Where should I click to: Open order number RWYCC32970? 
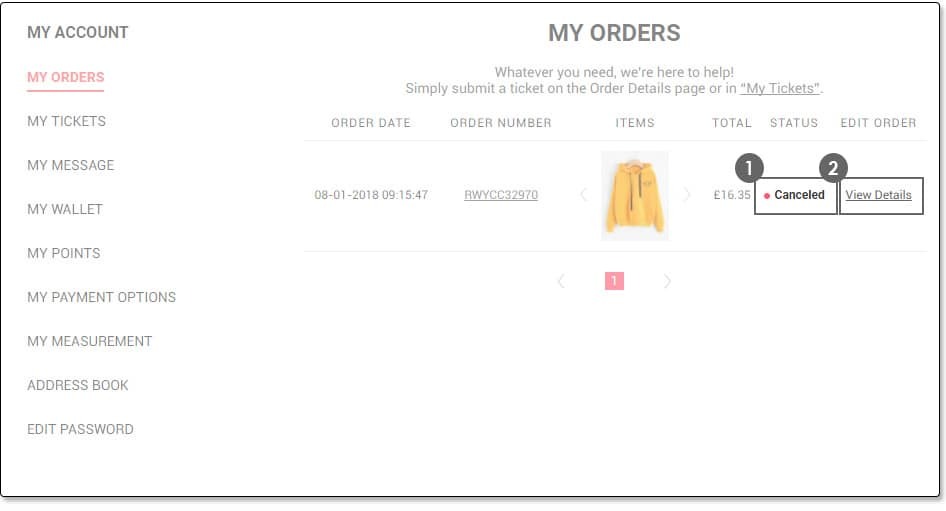501,195
